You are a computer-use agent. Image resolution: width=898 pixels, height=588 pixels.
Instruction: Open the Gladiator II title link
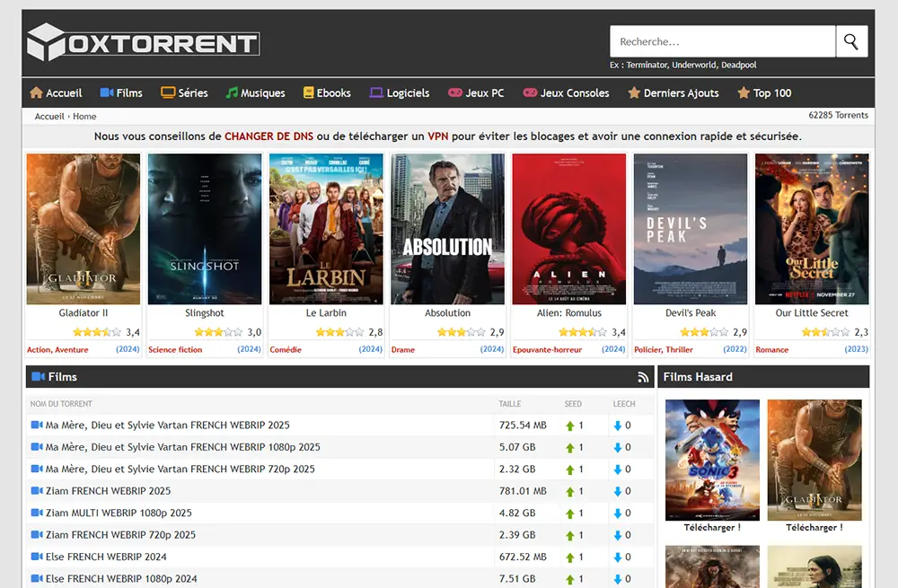point(83,312)
